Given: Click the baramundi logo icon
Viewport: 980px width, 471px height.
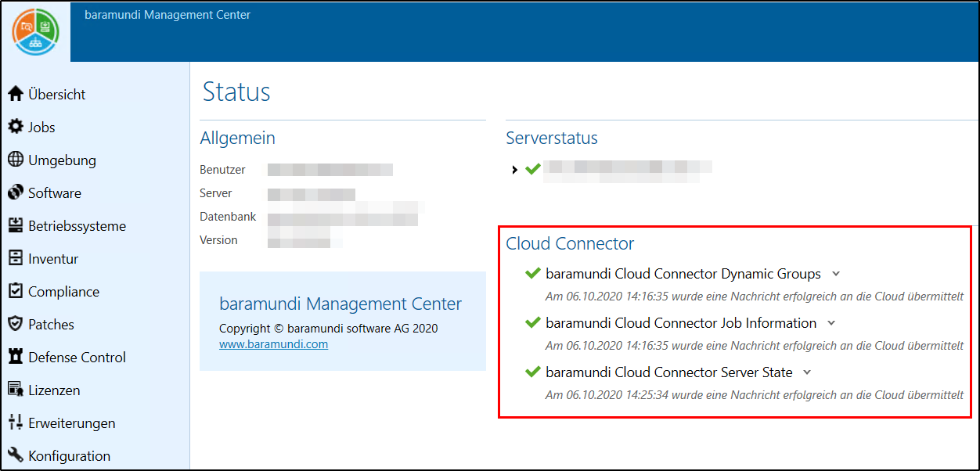Looking at the screenshot, I should (x=35, y=31).
